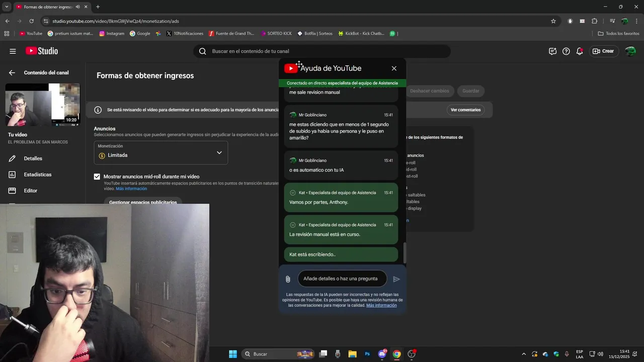Click the Guardar button
The width and height of the screenshot is (644, 362).
coord(471,91)
